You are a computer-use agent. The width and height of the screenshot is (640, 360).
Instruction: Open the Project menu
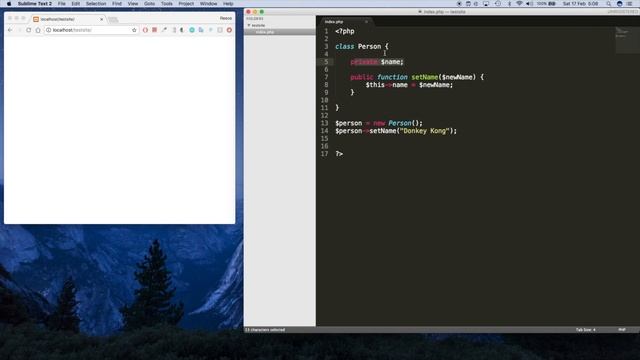(186, 4)
